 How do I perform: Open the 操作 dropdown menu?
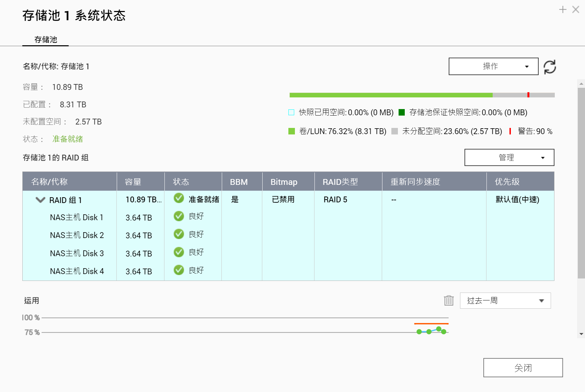(x=493, y=67)
